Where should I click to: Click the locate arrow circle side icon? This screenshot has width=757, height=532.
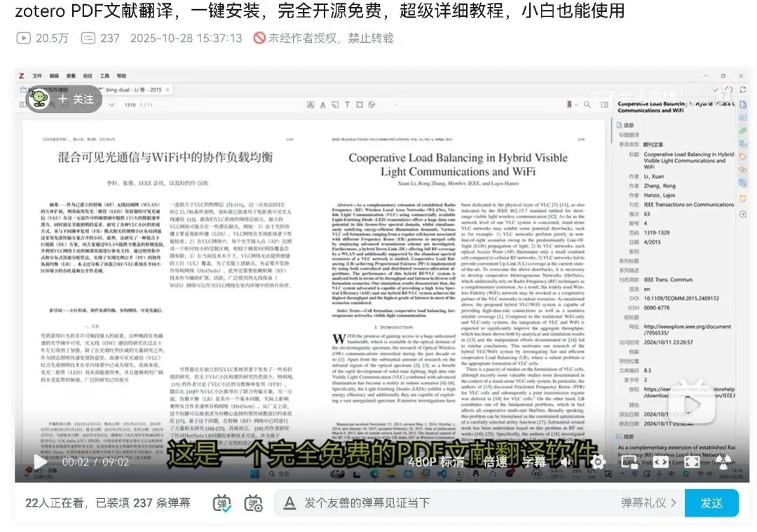pos(743,214)
